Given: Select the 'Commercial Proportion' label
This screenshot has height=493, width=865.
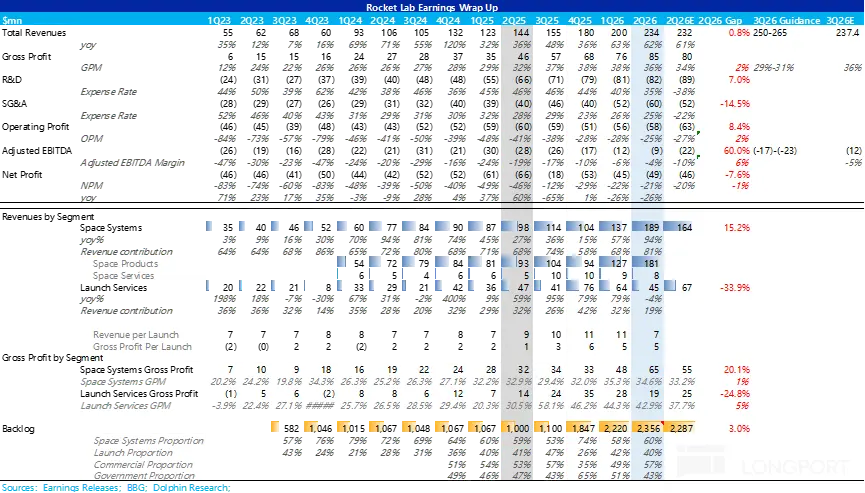Looking at the screenshot, I should click(x=142, y=465).
